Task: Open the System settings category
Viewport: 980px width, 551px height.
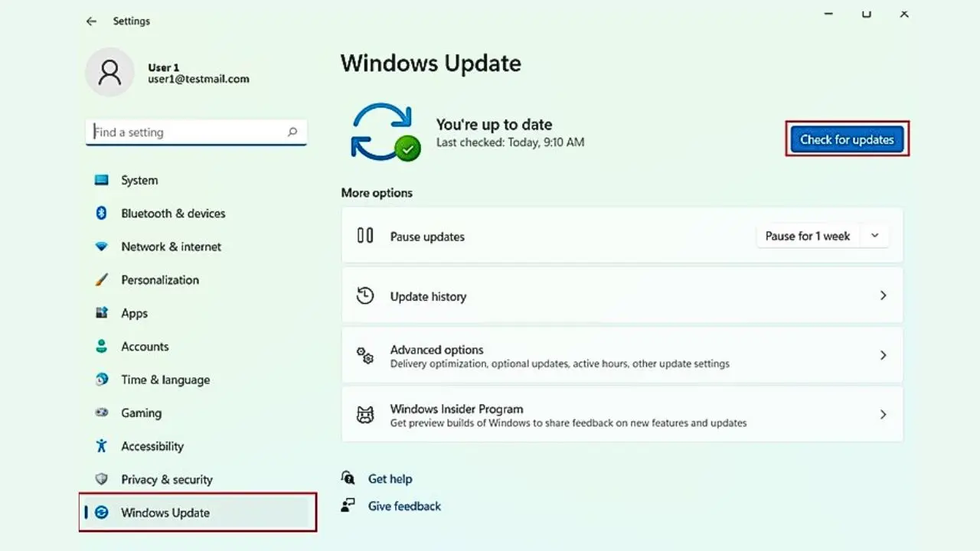Action: pyautogui.click(x=197, y=180)
